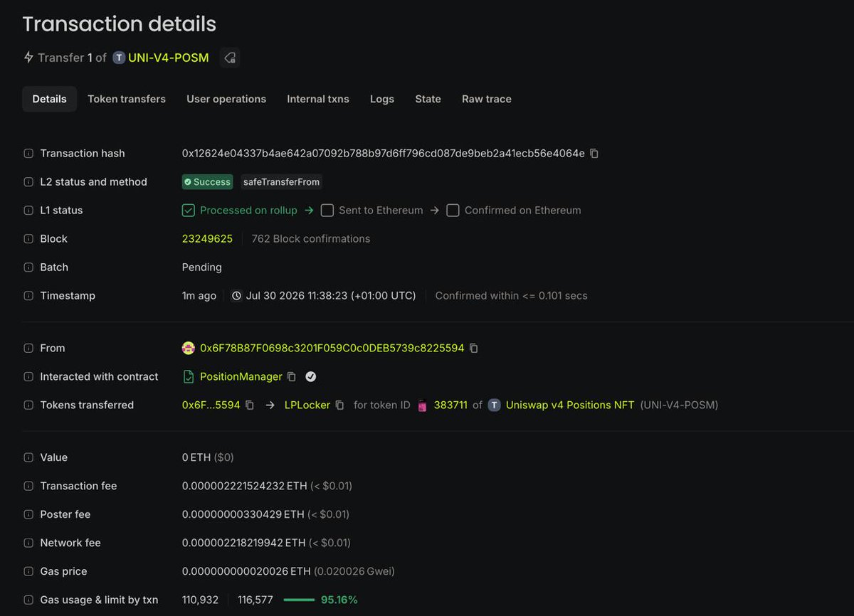854x616 pixels.
Task: Open token ID 383711
Action: click(450, 405)
